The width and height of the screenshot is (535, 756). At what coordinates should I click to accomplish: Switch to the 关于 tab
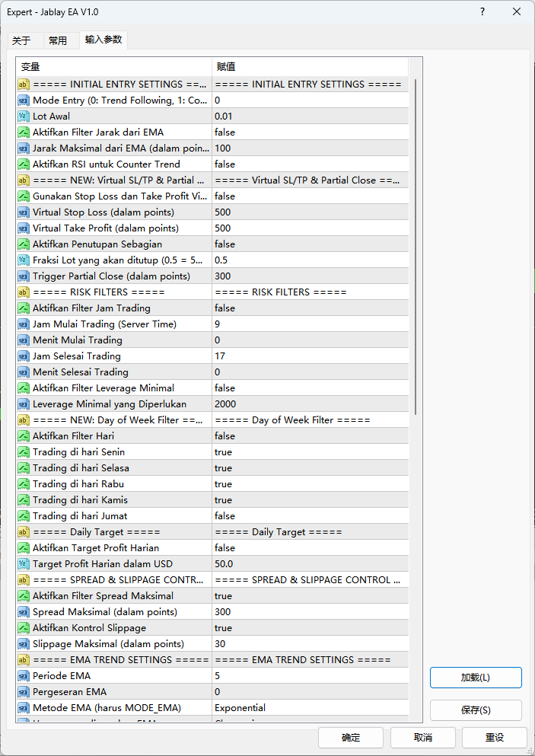click(21, 40)
